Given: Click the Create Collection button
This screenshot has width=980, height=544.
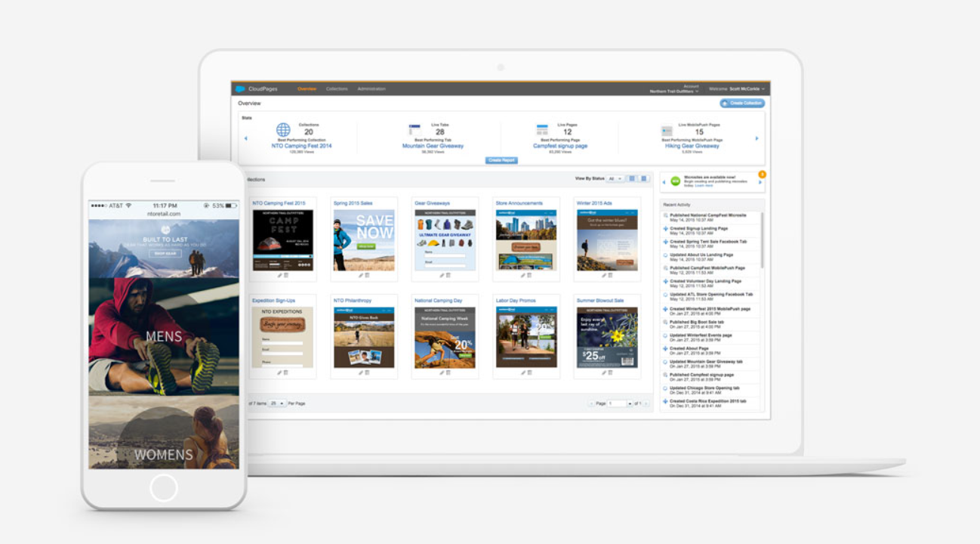Looking at the screenshot, I should (x=742, y=103).
